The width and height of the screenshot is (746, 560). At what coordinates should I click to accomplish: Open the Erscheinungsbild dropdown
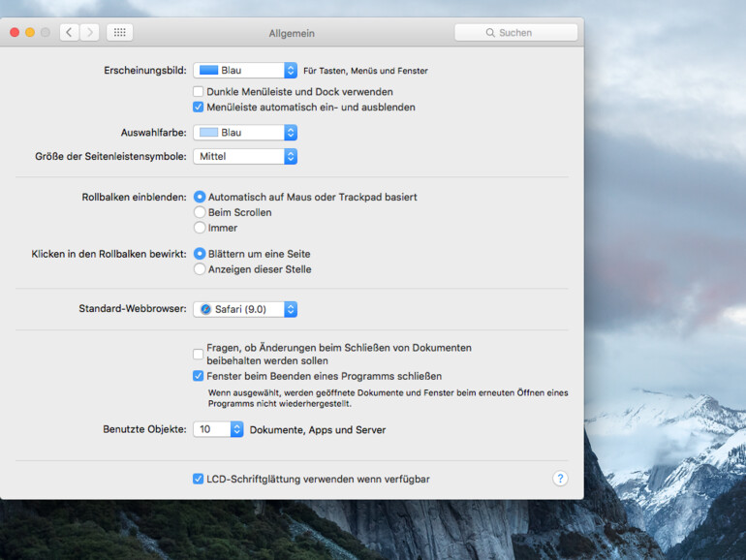245,71
